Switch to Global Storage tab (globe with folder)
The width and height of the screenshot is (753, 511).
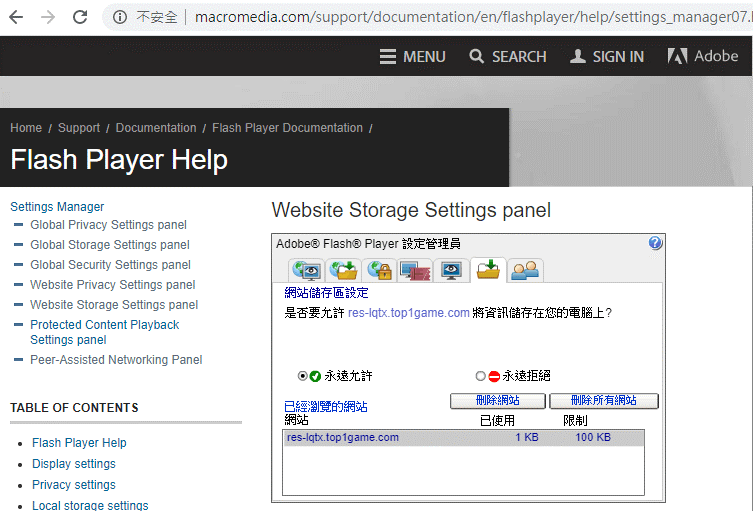point(343,270)
